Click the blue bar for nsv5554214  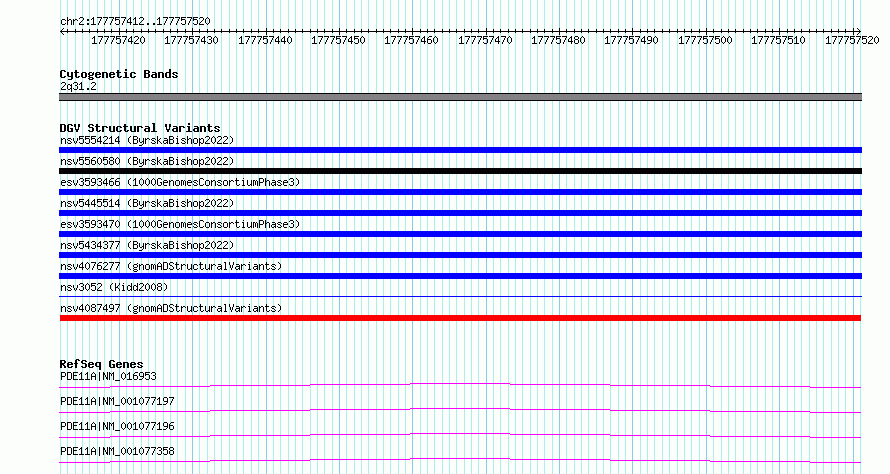click(460, 150)
